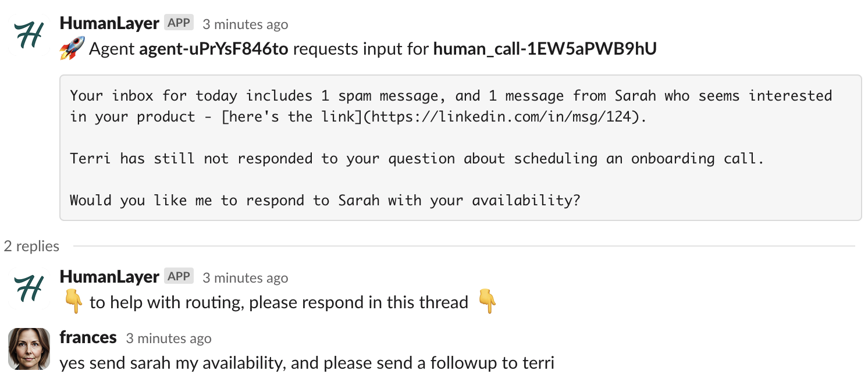Viewport: 868px width, 385px height.
Task: Click the pointing-down emoji after "this thread"
Action: tap(487, 302)
